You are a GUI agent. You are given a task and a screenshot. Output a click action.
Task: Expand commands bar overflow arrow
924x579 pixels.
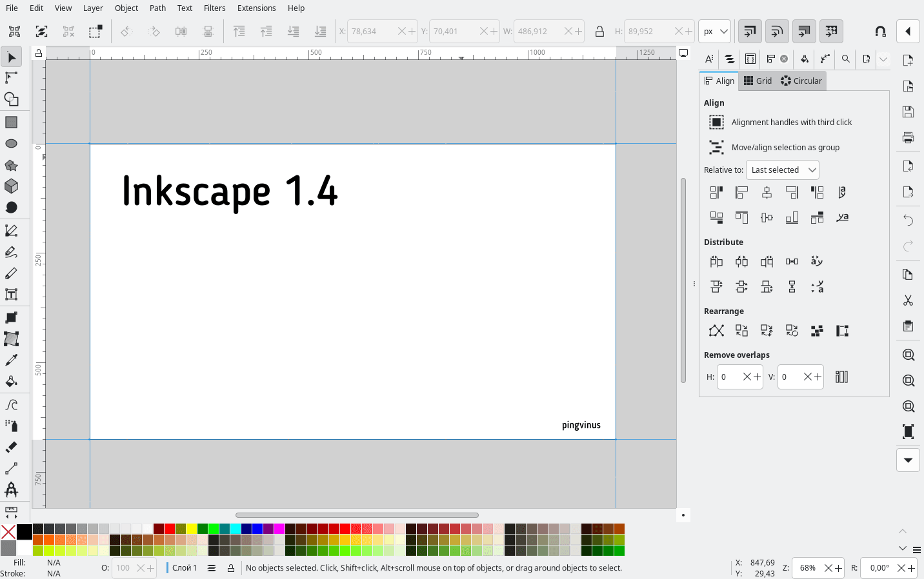(x=908, y=460)
